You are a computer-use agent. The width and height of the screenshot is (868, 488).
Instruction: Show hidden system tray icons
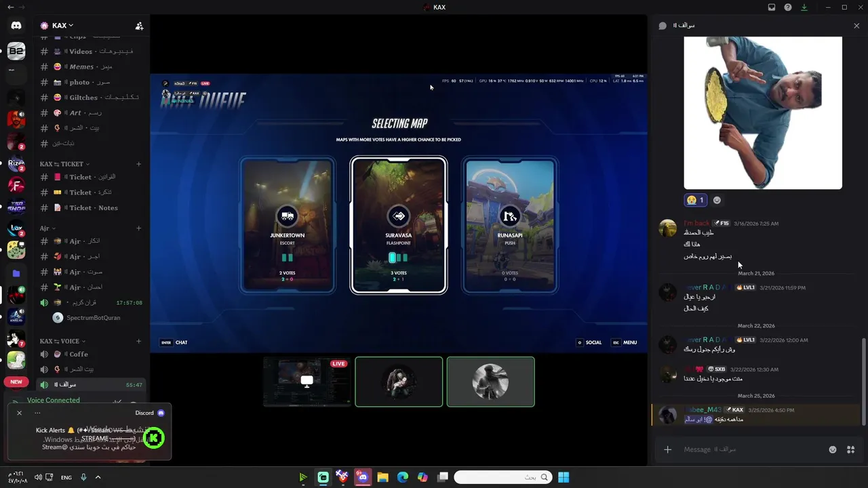pos(98,477)
